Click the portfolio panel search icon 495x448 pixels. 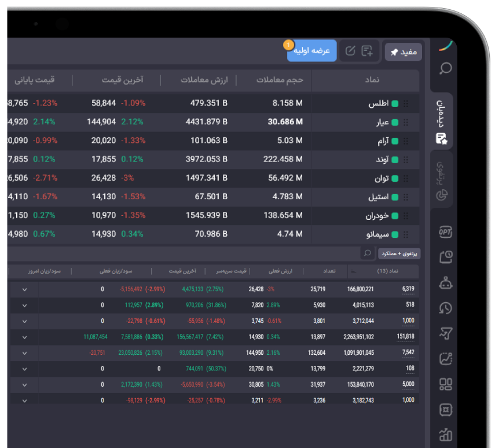click(x=368, y=253)
